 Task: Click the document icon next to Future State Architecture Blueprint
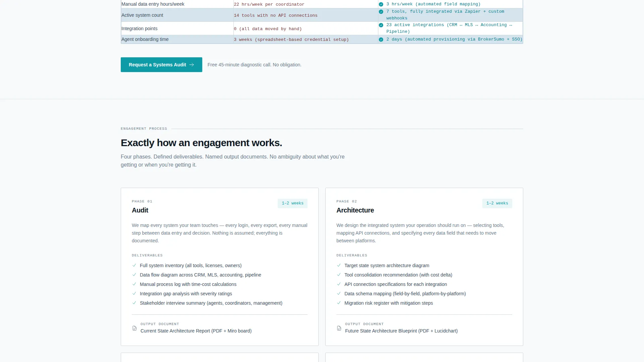point(339,328)
